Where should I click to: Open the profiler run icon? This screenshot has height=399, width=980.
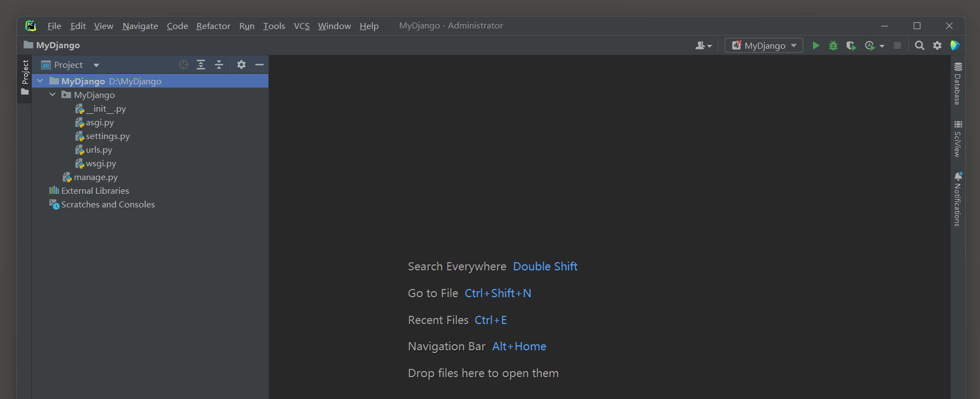[870, 45]
